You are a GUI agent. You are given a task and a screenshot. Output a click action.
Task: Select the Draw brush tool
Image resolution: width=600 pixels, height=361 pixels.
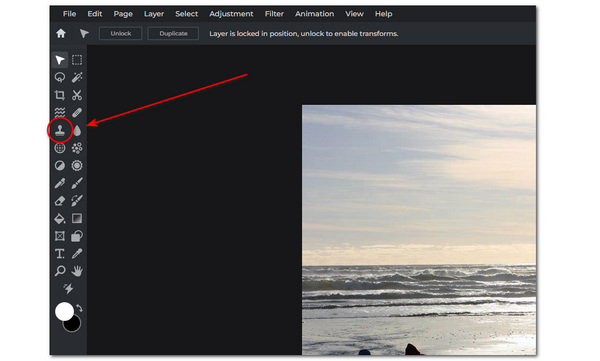point(77,183)
